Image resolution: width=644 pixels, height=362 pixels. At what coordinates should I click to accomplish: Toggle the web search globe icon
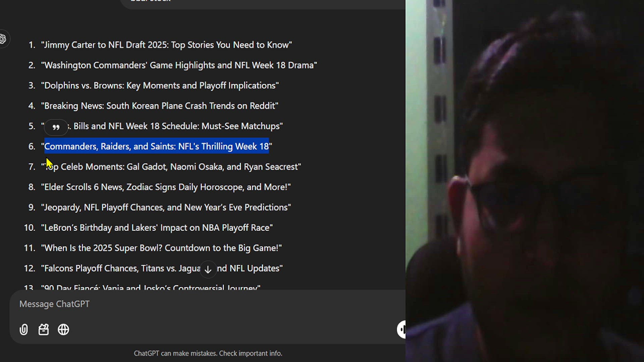(63, 329)
